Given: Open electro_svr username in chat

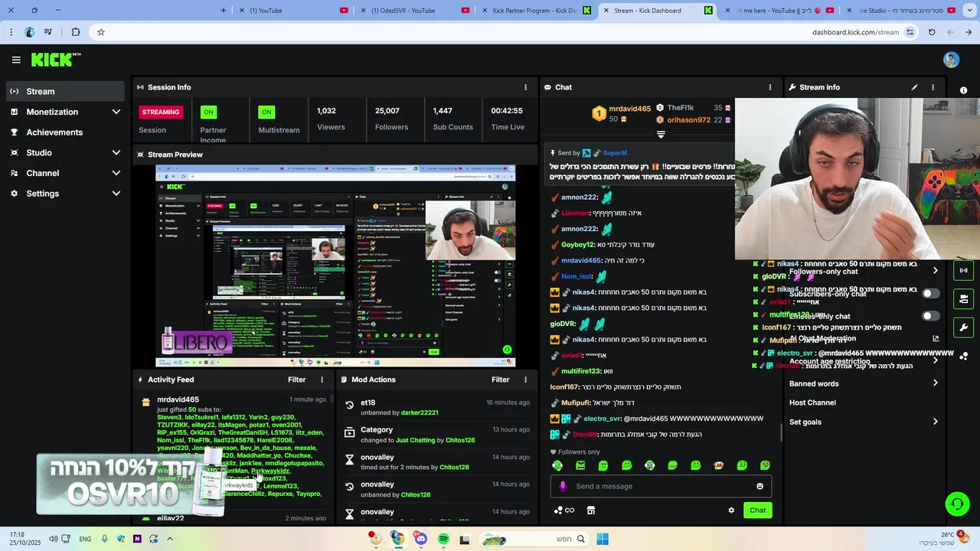Looking at the screenshot, I should pyautogui.click(x=602, y=419).
